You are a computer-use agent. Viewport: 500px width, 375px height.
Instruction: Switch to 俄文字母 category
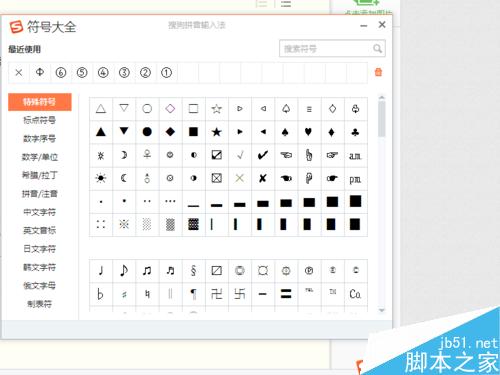(40, 285)
